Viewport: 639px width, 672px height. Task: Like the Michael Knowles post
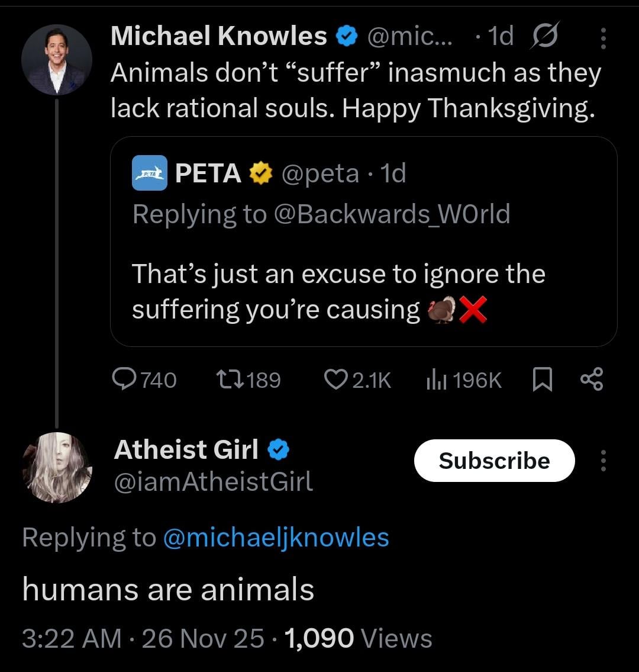pyautogui.click(x=336, y=380)
